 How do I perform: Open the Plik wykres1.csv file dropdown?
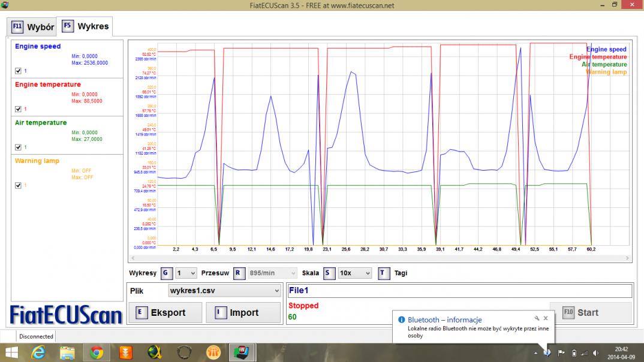(x=224, y=291)
